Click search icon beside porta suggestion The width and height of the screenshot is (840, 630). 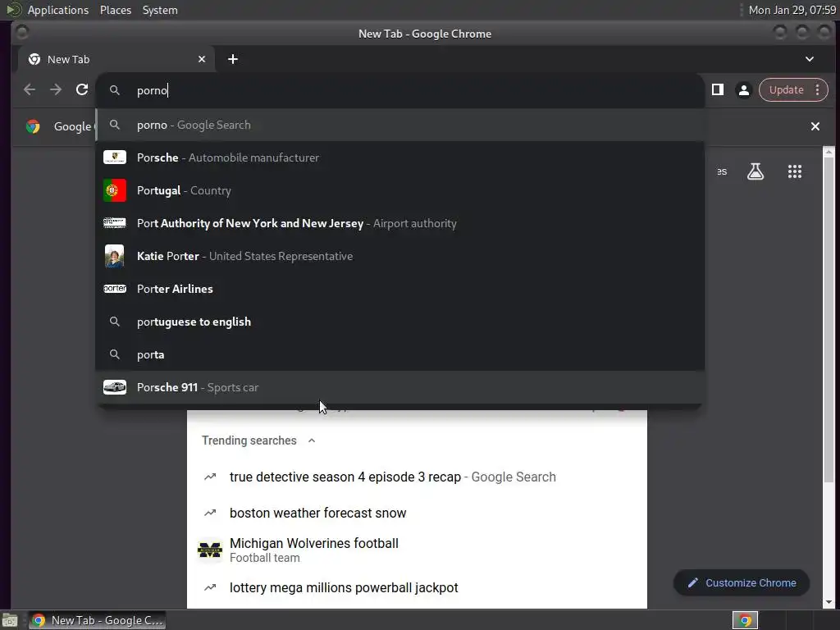point(115,354)
